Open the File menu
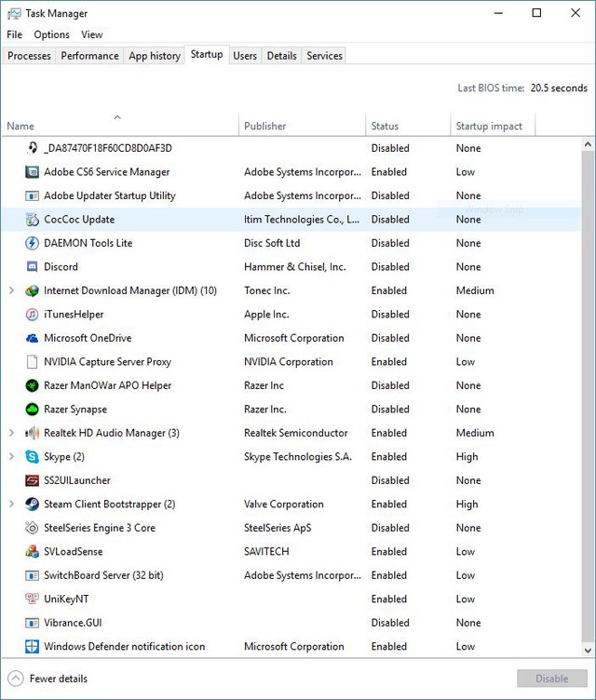The image size is (596, 700). 14,34
